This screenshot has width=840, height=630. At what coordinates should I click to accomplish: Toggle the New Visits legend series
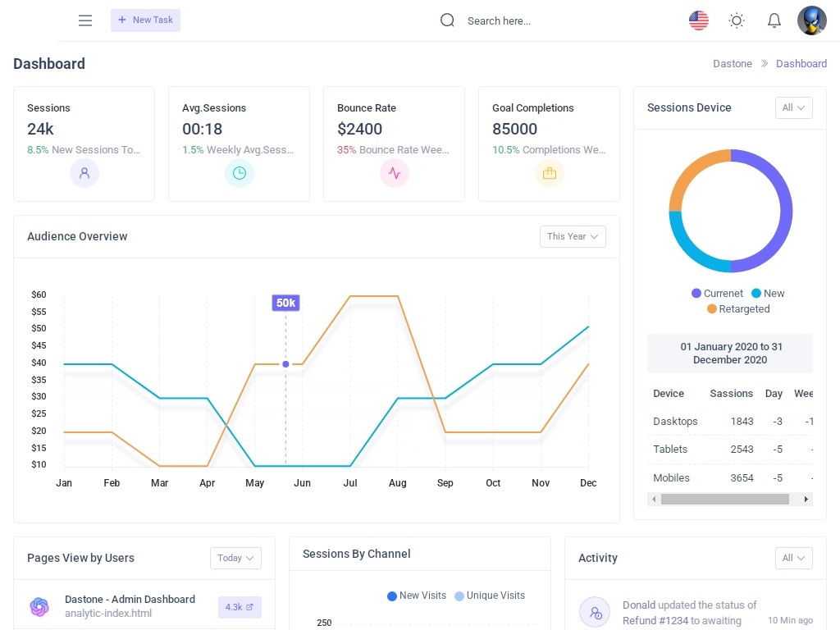point(416,596)
